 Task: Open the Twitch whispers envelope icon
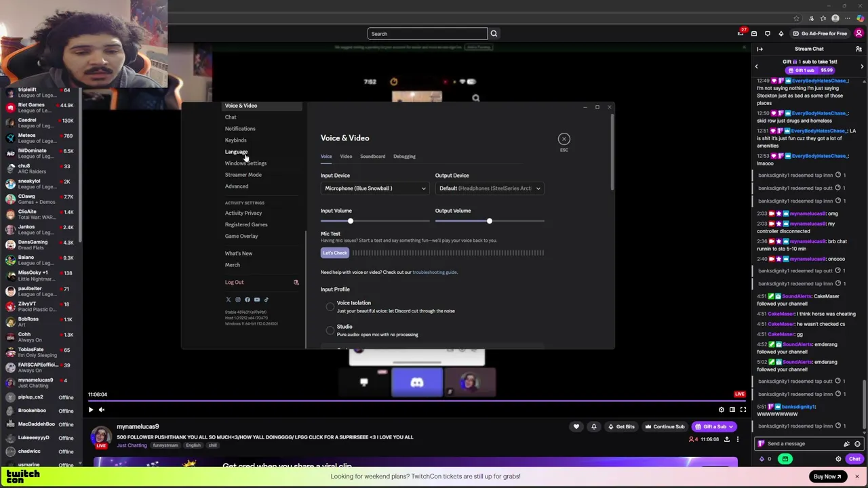pos(754,33)
